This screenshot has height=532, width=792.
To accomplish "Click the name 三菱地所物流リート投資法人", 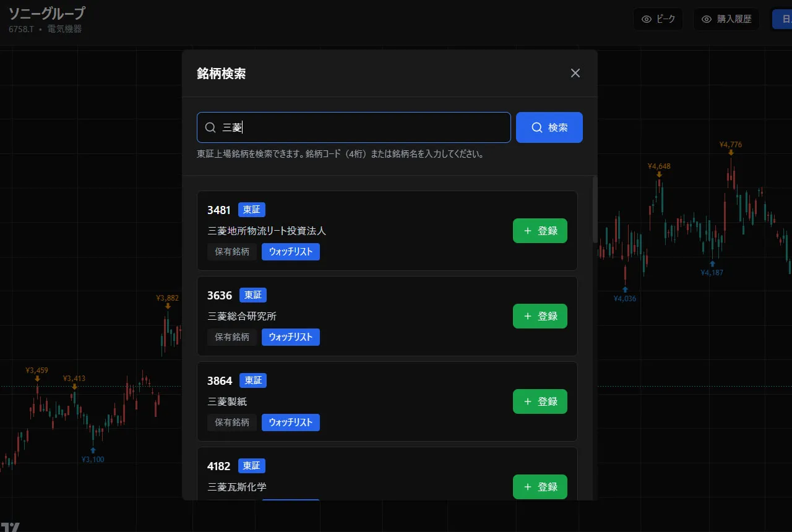I will click(x=267, y=231).
